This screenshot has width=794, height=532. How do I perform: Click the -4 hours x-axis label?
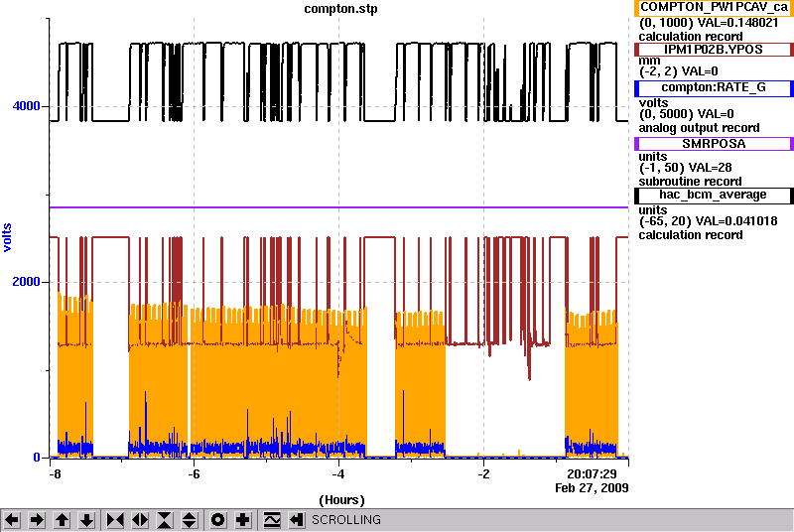pyautogui.click(x=338, y=474)
